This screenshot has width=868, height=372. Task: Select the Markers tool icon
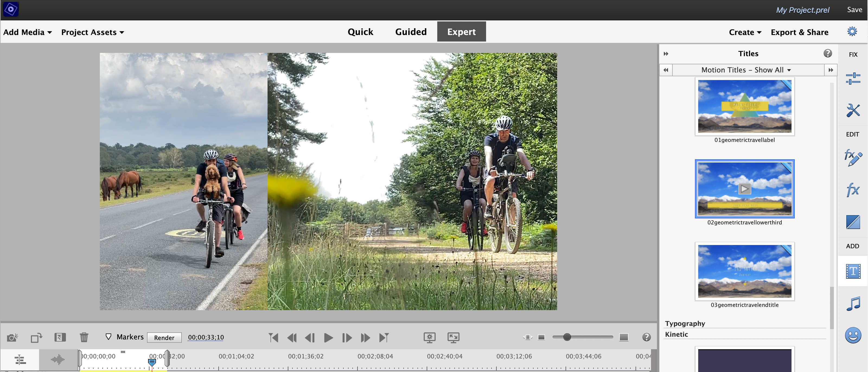[x=108, y=336]
